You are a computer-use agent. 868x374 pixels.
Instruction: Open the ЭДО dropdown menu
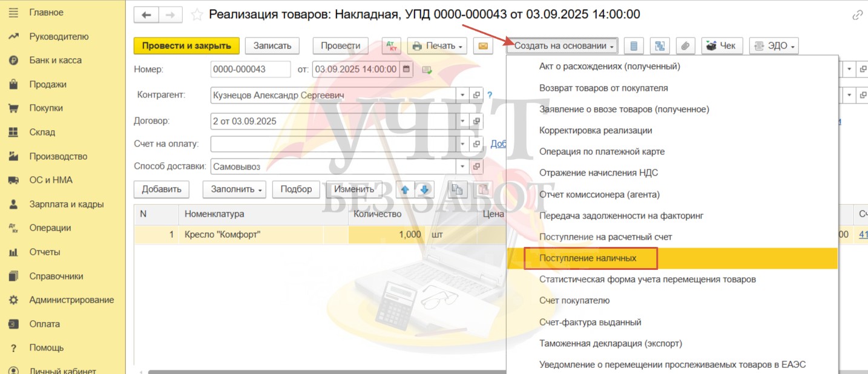(774, 46)
